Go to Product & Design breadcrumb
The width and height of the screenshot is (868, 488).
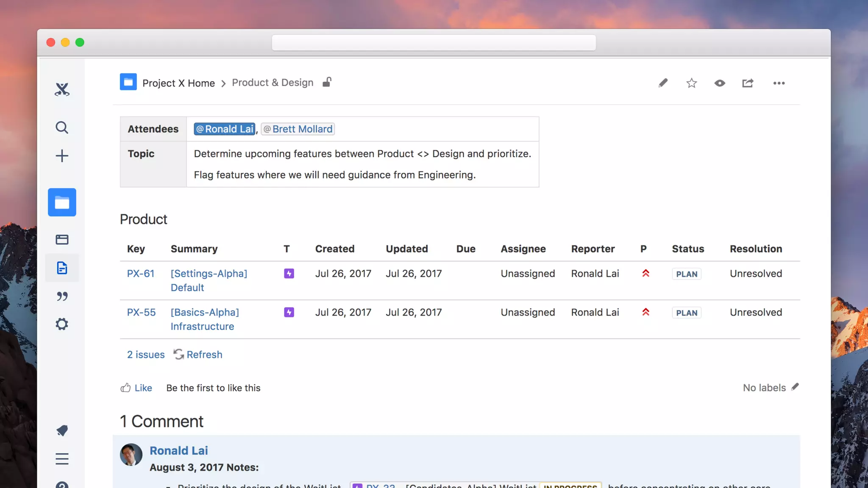(273, 83)
